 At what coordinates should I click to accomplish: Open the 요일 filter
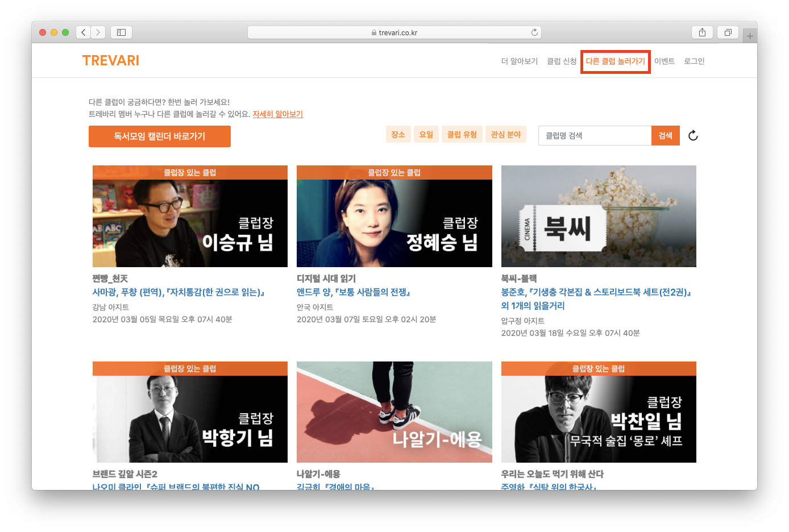(426, 134)
